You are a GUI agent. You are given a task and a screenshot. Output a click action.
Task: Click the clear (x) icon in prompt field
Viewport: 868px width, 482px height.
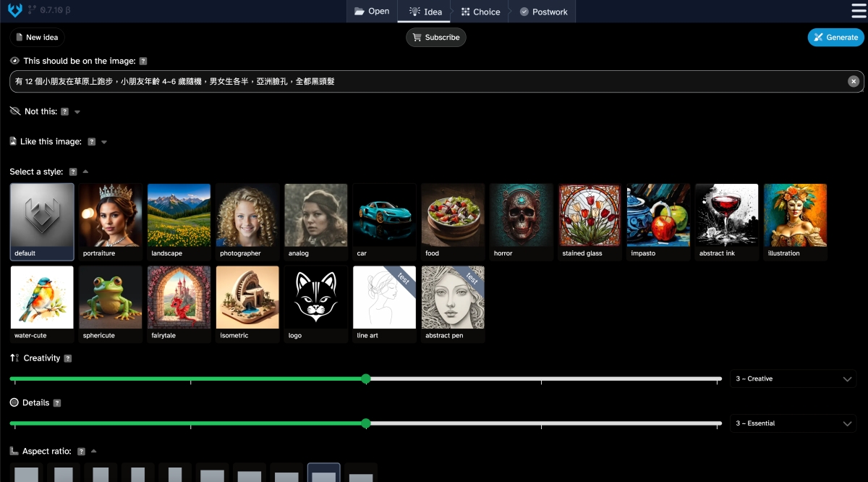[x=854, y=82]
